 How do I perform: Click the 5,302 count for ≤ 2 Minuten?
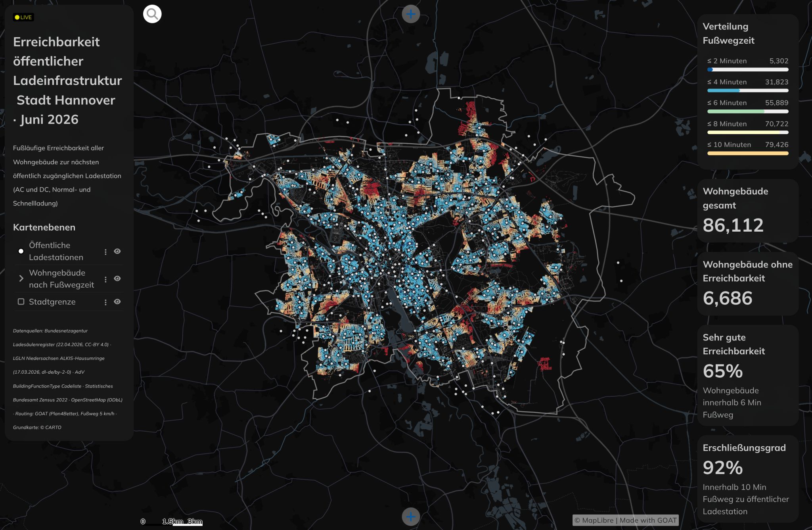779,61
